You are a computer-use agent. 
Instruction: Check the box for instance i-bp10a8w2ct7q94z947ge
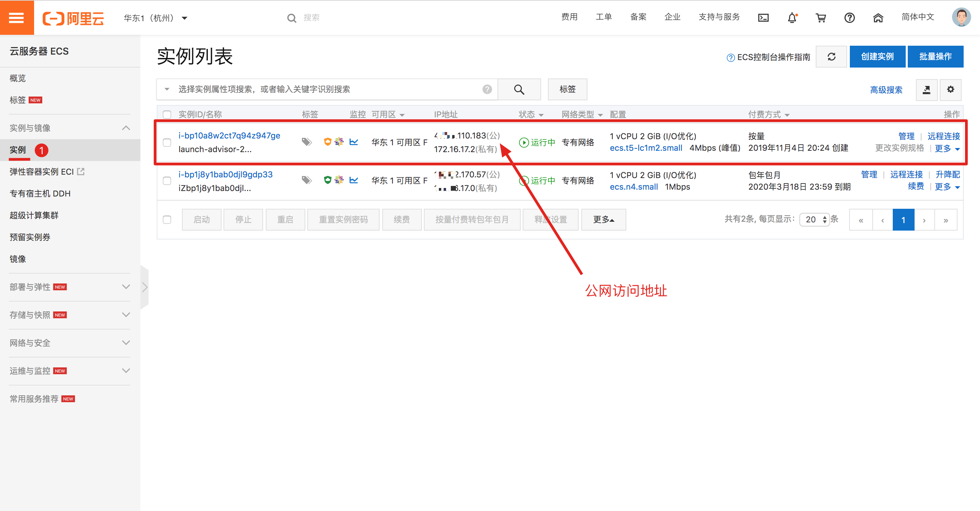click(x=167, y=142)
